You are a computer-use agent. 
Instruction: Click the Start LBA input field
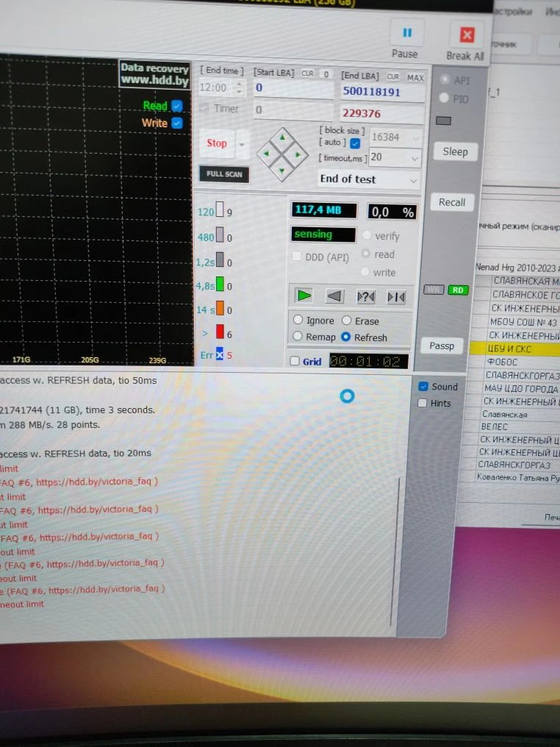(292, 89)
